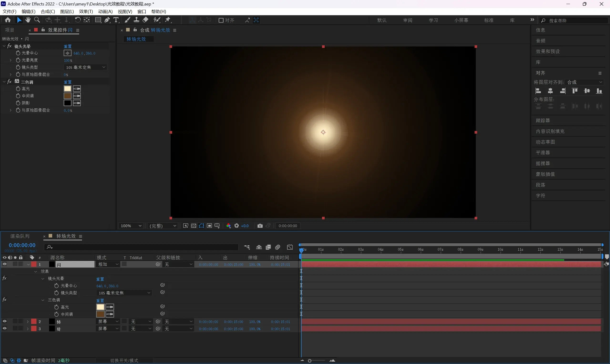
Task: Toggle stopwatch for 光晕中心 in effect controls
Action: point(18,53)
